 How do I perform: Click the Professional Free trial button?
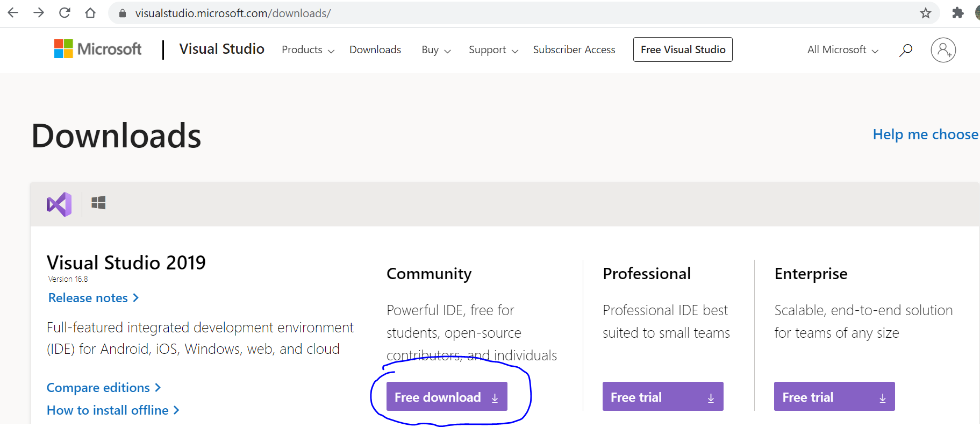[x=663, y=396]
